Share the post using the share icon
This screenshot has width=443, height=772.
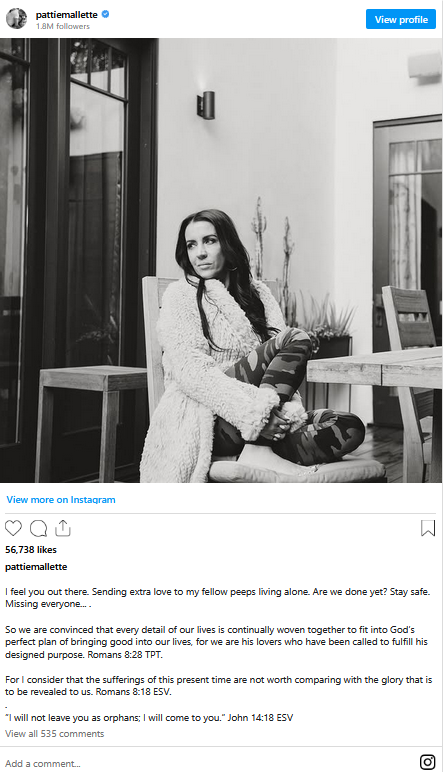pos(63,528)
